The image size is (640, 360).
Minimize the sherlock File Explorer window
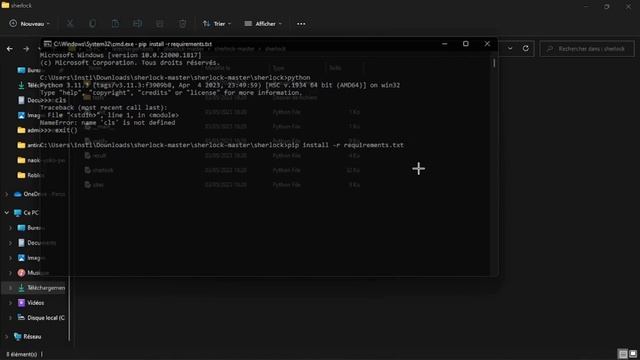click(586, 6)
